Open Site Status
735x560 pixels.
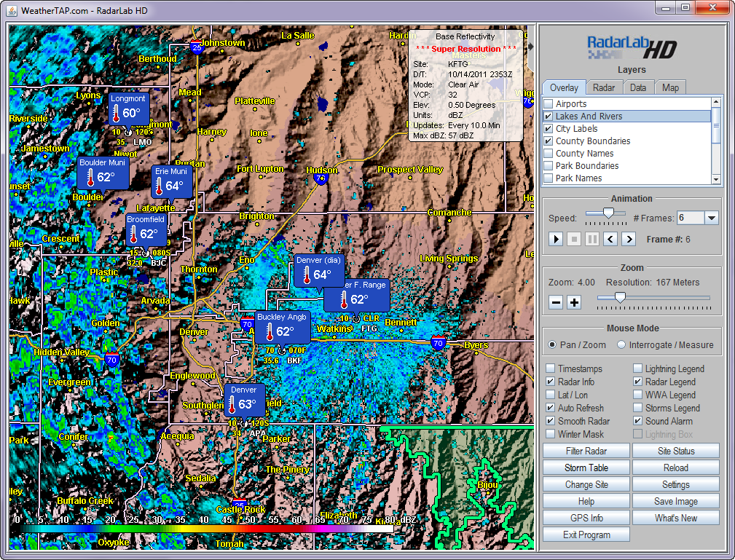[x=676, y=451]
